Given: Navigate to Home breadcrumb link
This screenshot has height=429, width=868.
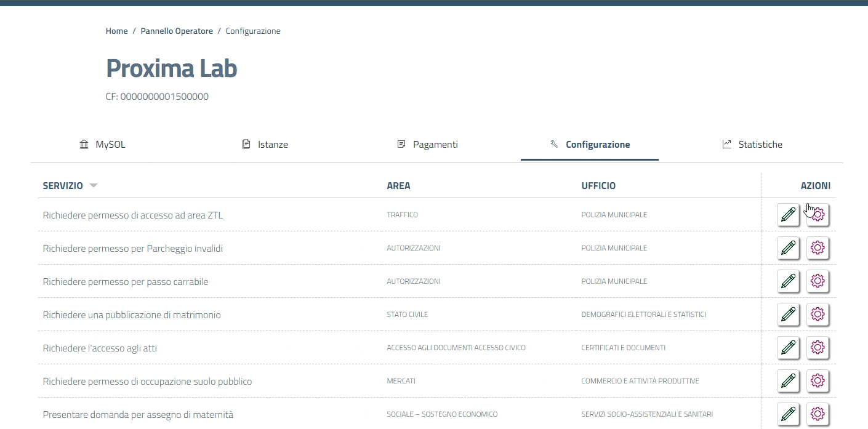Looking at the screenshot, I should 116,31.
